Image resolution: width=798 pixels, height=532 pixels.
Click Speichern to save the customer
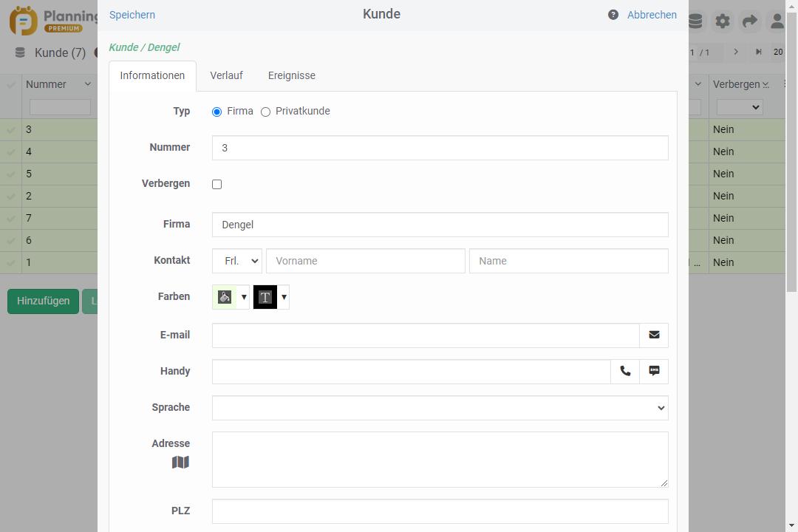(x=132, y=15)
